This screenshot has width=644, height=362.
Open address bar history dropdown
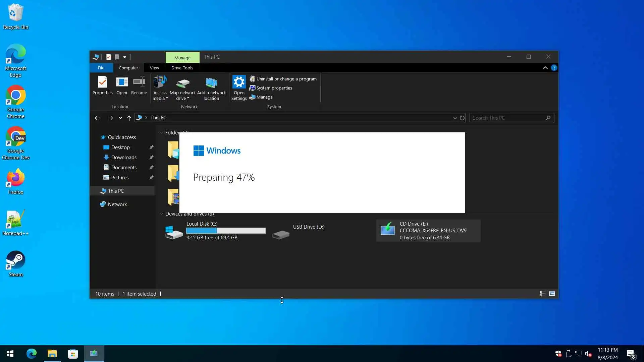(455, 118)
